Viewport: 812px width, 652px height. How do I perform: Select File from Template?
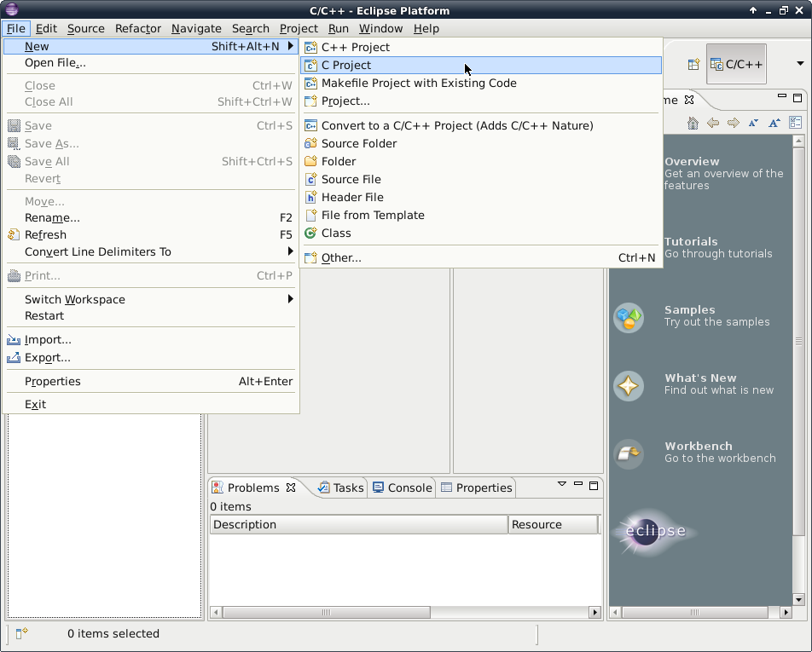[x=480, y=216]
